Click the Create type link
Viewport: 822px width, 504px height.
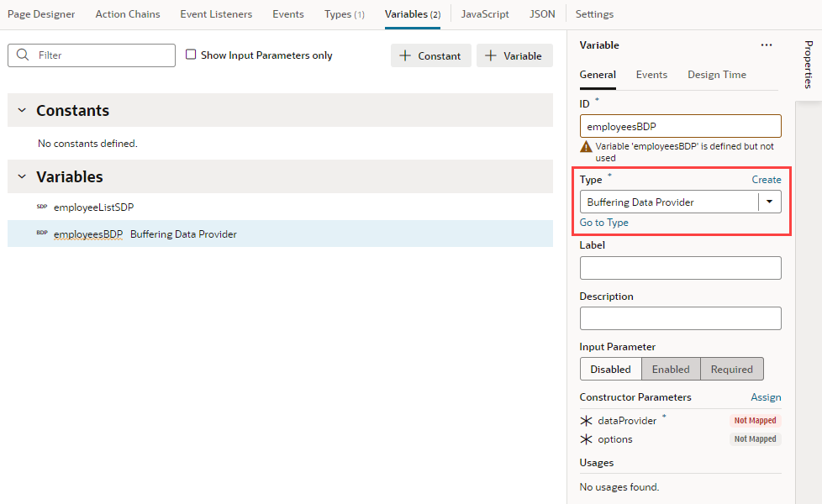tap(767, 180)
